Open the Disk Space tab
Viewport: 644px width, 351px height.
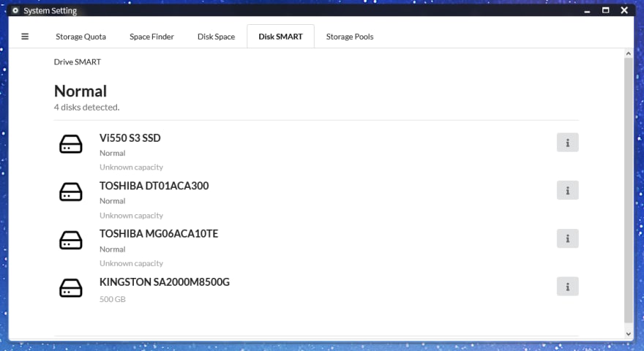click(x=217, y=37)
